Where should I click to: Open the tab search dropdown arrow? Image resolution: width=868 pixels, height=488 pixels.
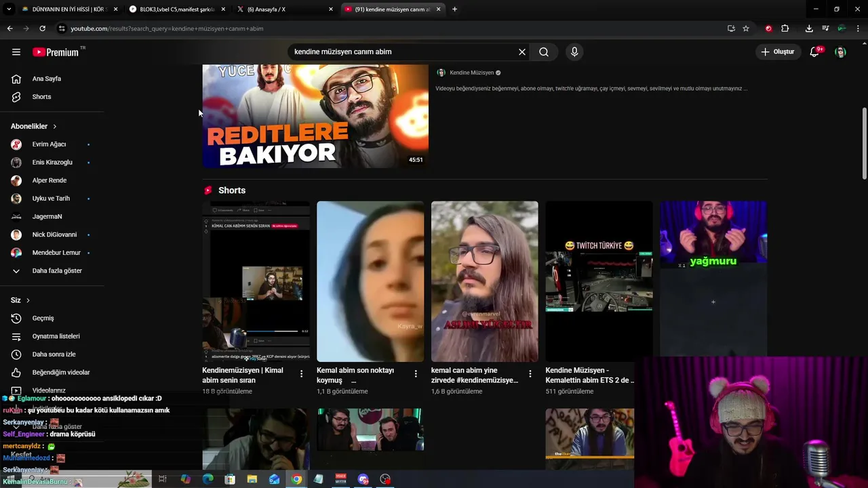tap(9, 9)
